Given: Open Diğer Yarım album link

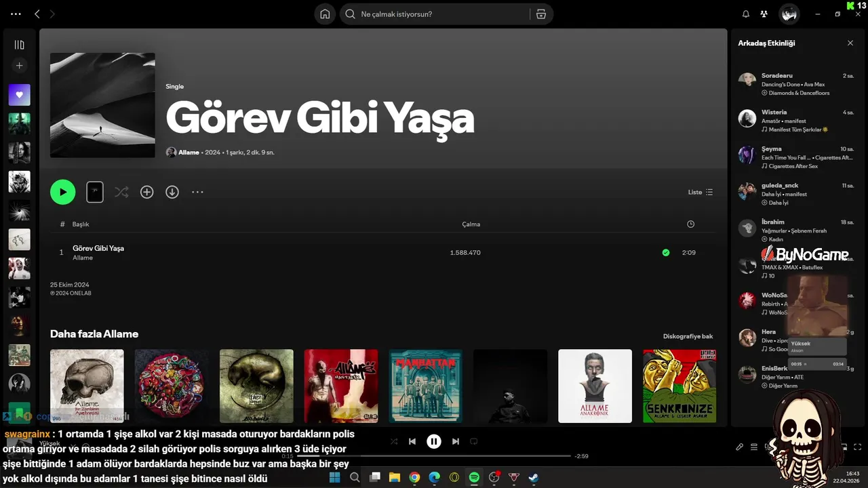Looking at the screenshot, I should tap(783, 386).
